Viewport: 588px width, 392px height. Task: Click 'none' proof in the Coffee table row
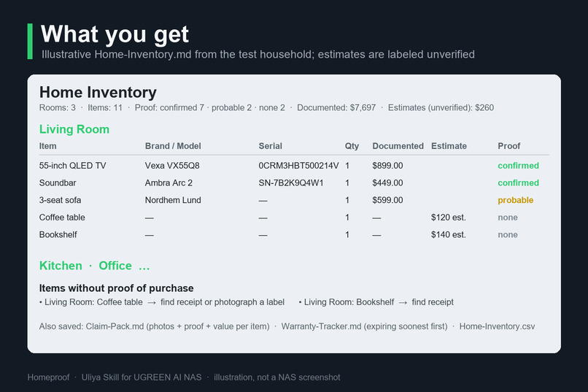pyautogui.click(x=508, y=218)
